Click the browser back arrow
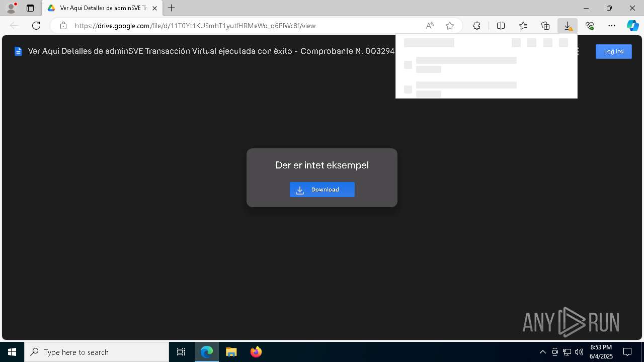644x362 pixels. (14, 26)
